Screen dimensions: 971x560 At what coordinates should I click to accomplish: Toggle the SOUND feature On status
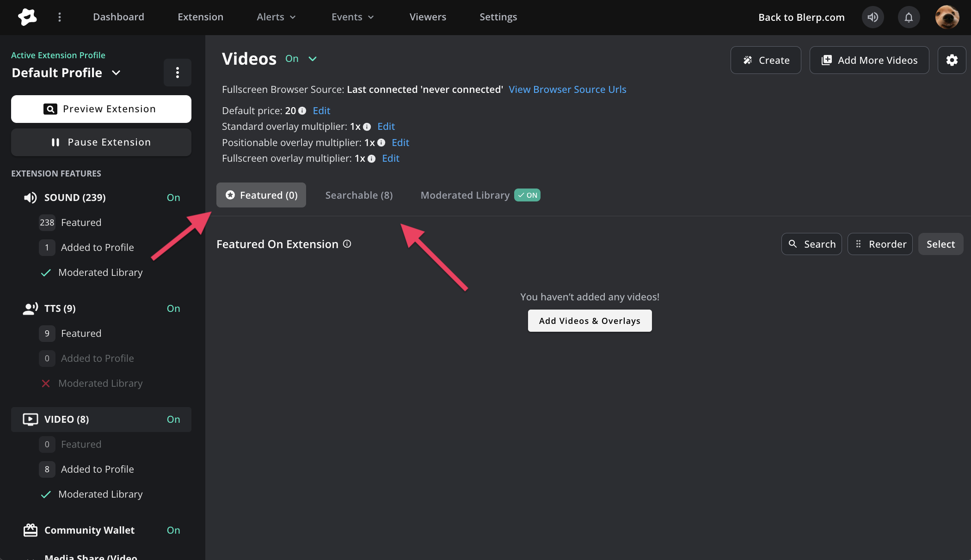pyautogui.click(x=173, y=198)
